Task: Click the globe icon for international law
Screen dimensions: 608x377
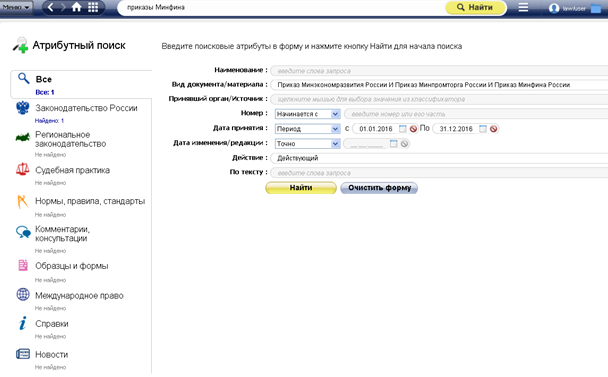Action: click(x=23, y=294)
